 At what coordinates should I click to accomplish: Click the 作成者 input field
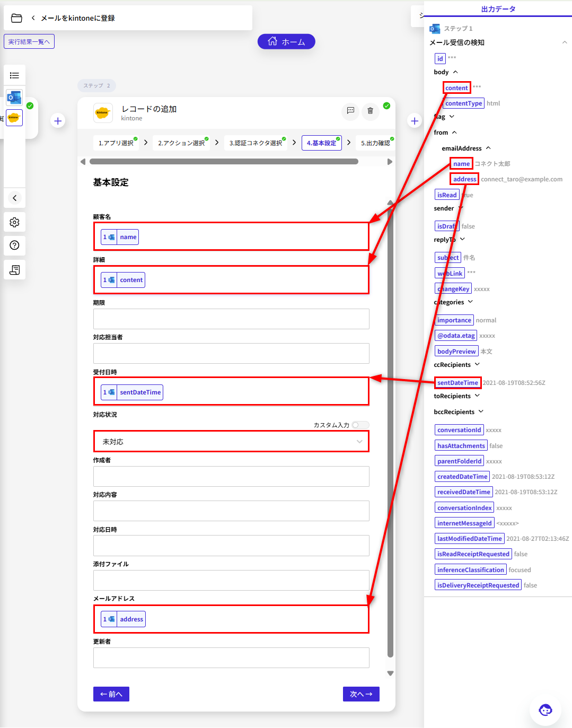click(231, 476)
